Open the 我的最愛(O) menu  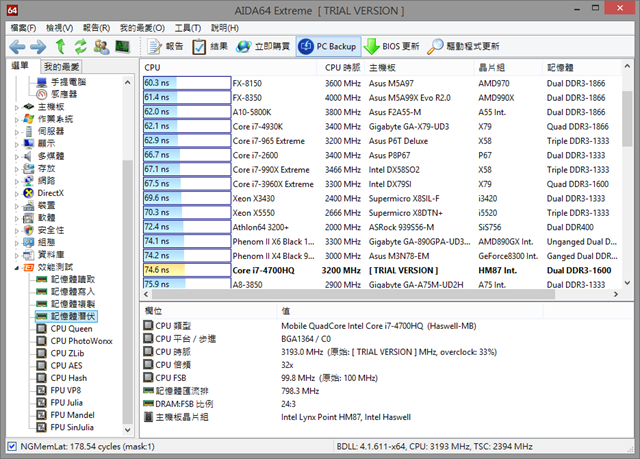pyautogui.click(x=142, y=28)
